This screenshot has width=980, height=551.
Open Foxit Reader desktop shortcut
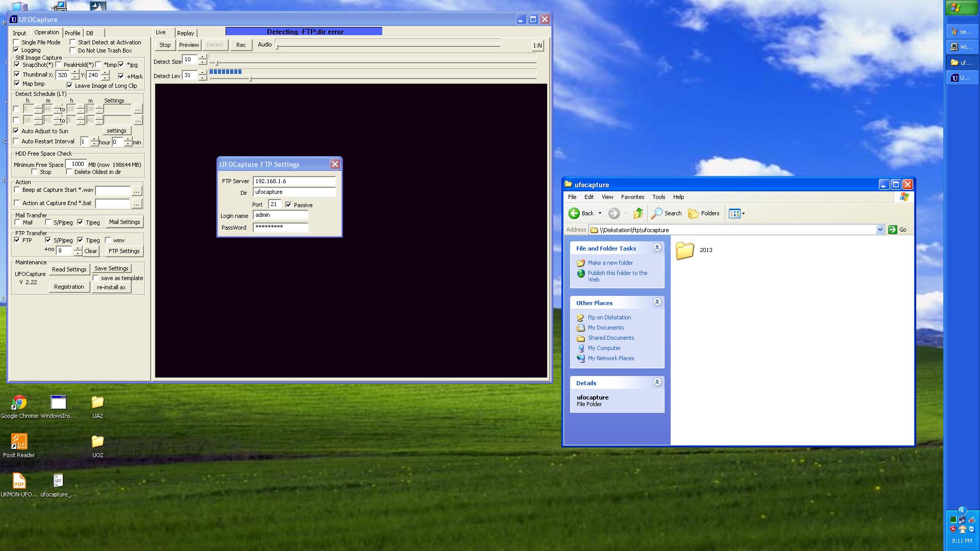click(19, 442)
